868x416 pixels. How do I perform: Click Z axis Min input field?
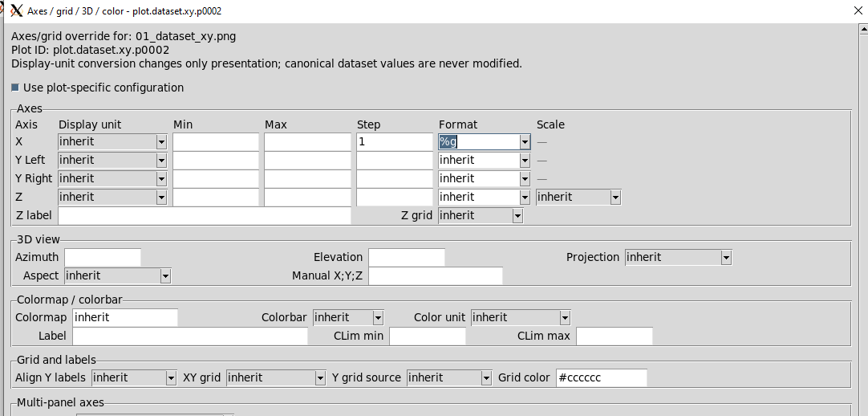[216, 197]
